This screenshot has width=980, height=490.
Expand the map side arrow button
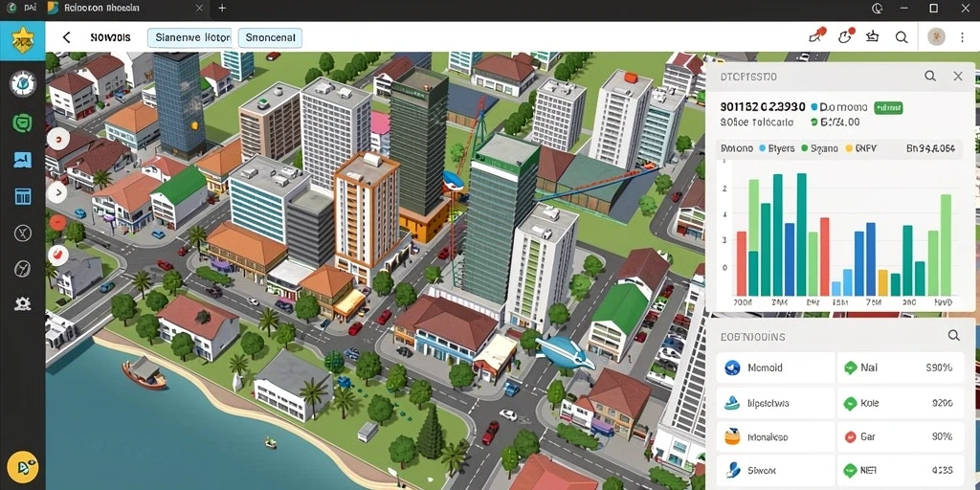57,192
